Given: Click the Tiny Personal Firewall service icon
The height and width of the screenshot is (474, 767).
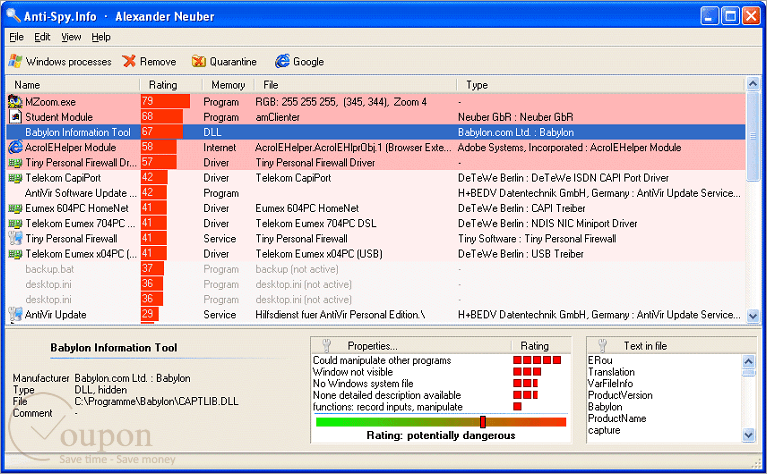Looking at the screenshot, I should pos(15,238).
